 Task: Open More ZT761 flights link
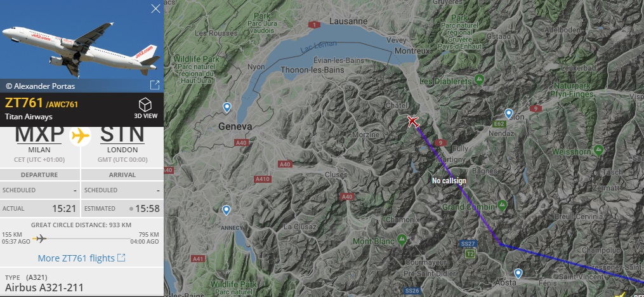pyautogui.click(x=81, y=258)
